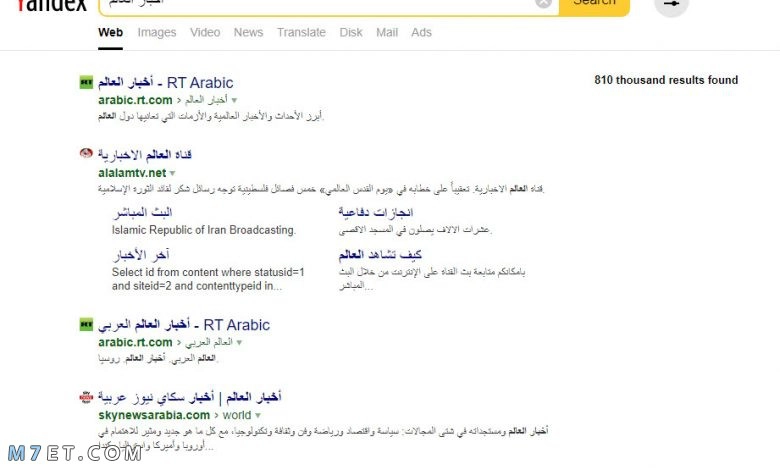780x470 pixels.
Task: Open the Yandex logo home link
Action: click(x=52, y=5)
